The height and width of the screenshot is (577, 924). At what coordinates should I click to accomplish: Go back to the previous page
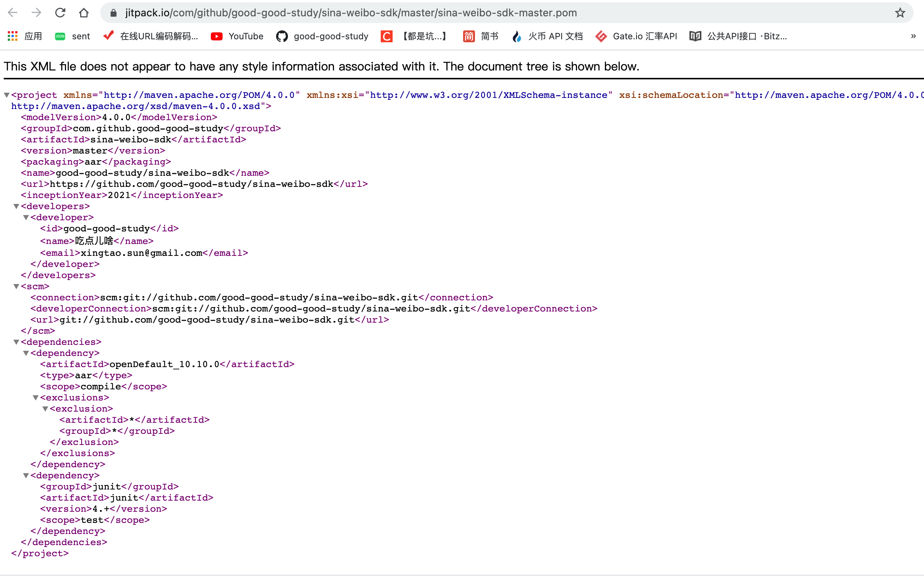(13, 13)
